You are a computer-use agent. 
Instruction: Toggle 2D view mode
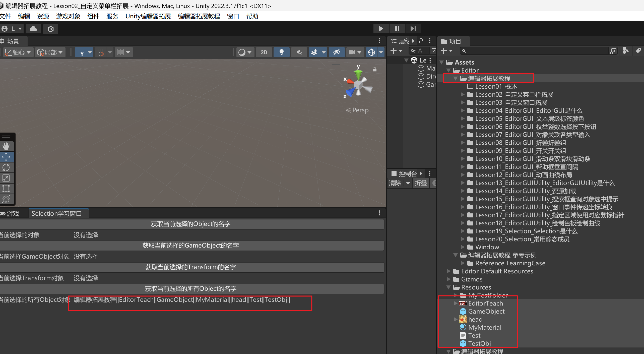coord(264,52)
